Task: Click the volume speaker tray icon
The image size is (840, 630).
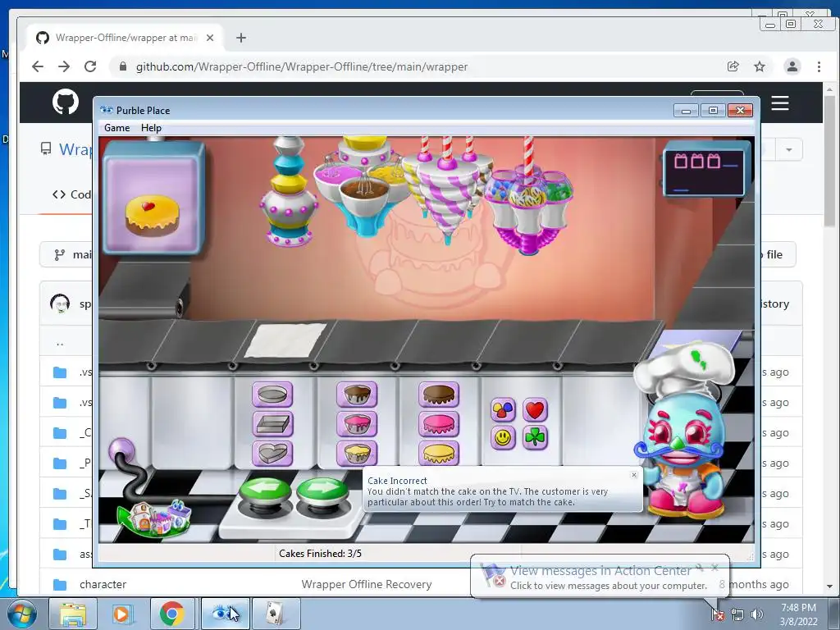Action: (757, 615)
